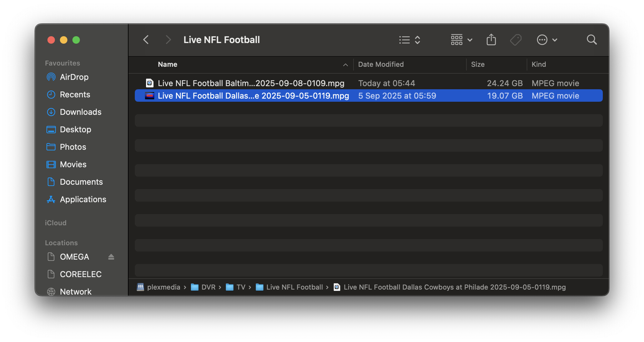Click the AirDrop sidebar icon
The height and width of the screenshot is (342, 644).
pyautogui.click(x=51, y=77)
